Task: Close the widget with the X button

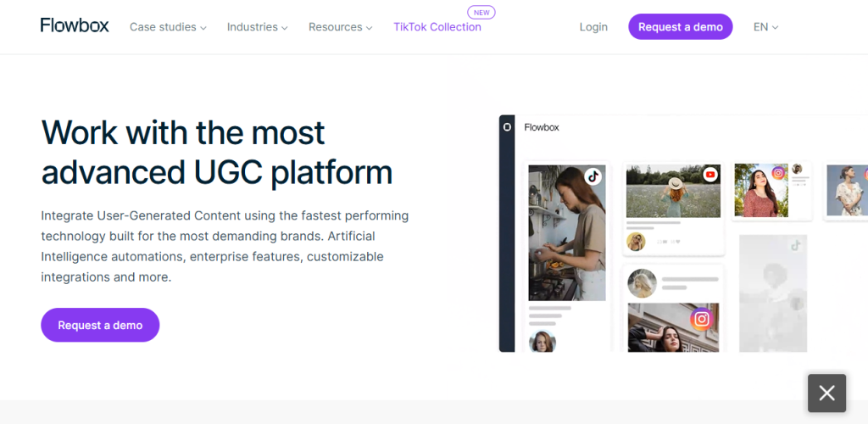Action: point(826,393)
